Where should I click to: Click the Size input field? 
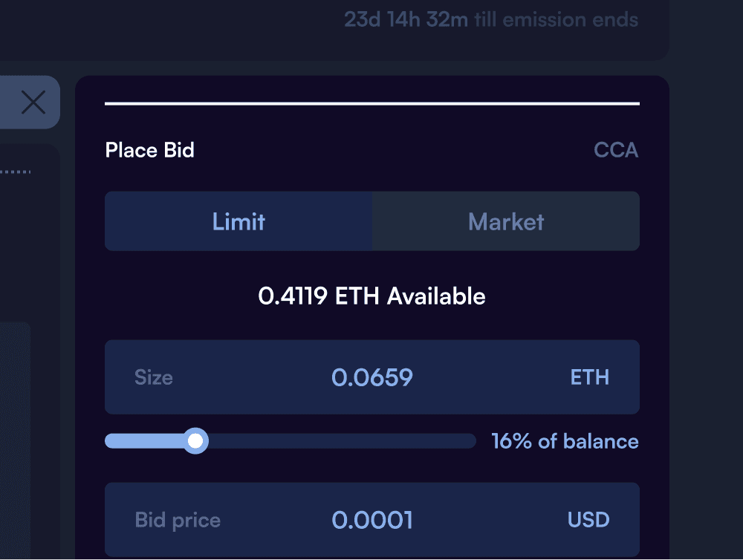[x=372, y=377]
